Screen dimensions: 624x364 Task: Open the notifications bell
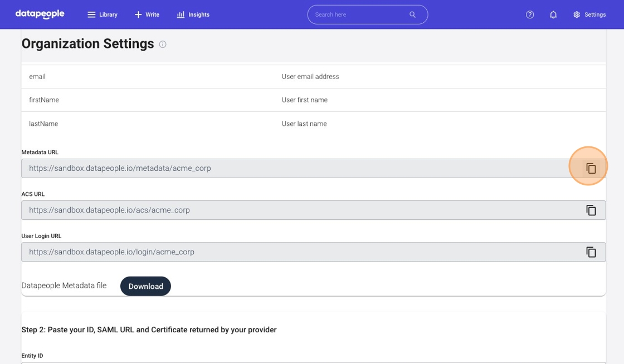coord(553,14)
